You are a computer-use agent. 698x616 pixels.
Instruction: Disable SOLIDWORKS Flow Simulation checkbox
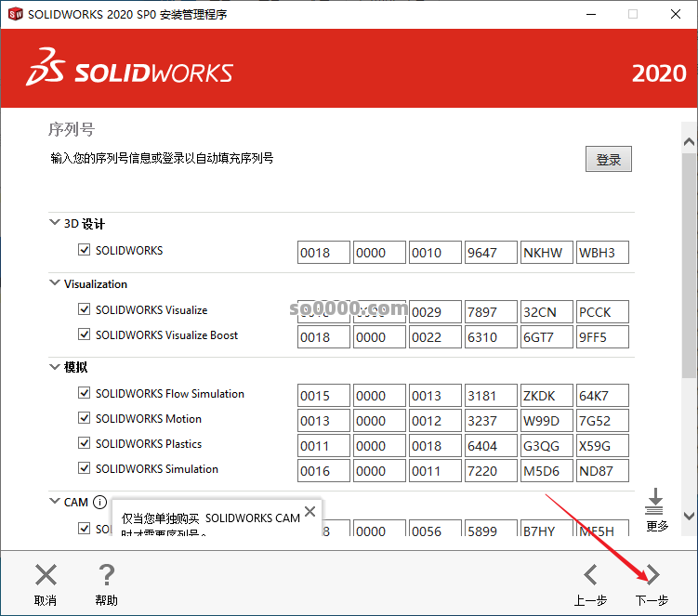click(x=85, y=393)
